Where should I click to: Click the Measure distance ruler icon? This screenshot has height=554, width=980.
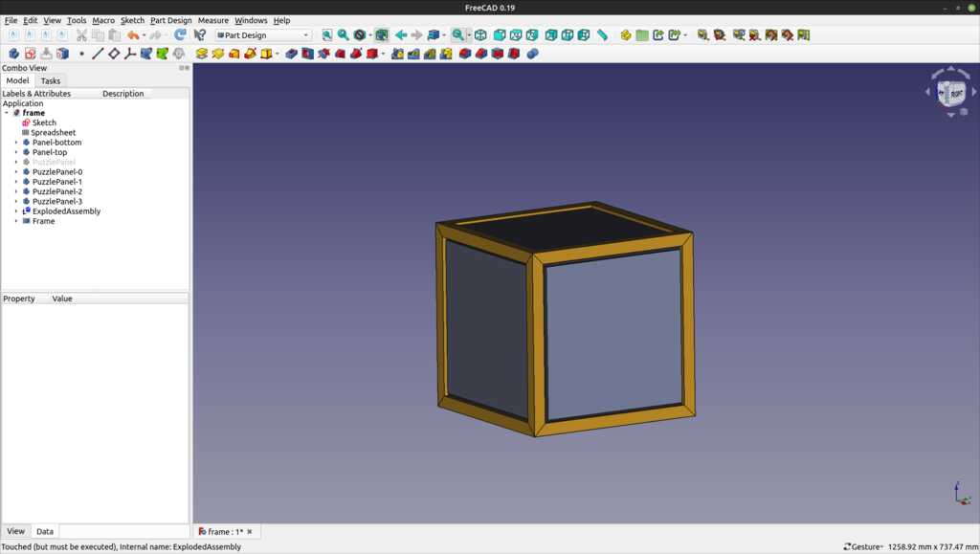pyautogui.click(x=603, y=35)
